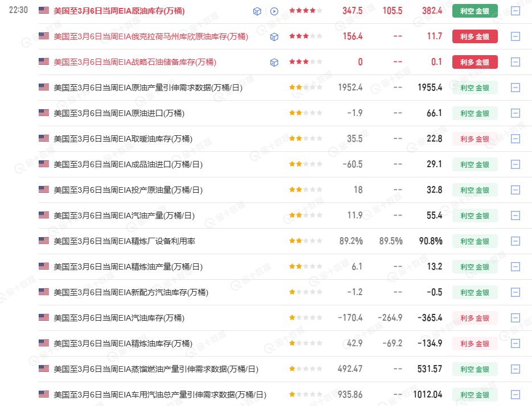
Task: Click the four-star rating on the EIA原油库存 row
Action: [x=306, y=11]
